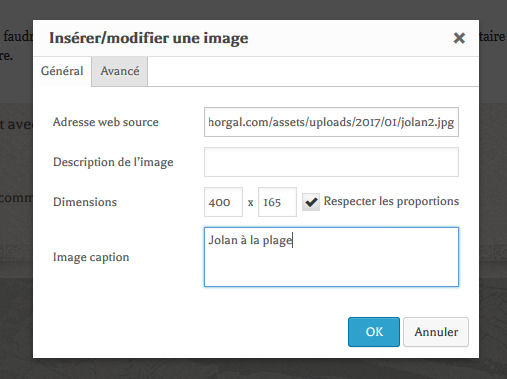Screen dimensions: 507x379
Task: Confirm with the OK button
Action: tap(374, 332)
